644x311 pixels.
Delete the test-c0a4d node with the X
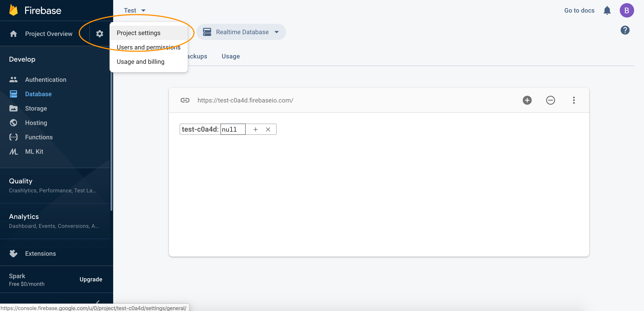tap(268, 129)
